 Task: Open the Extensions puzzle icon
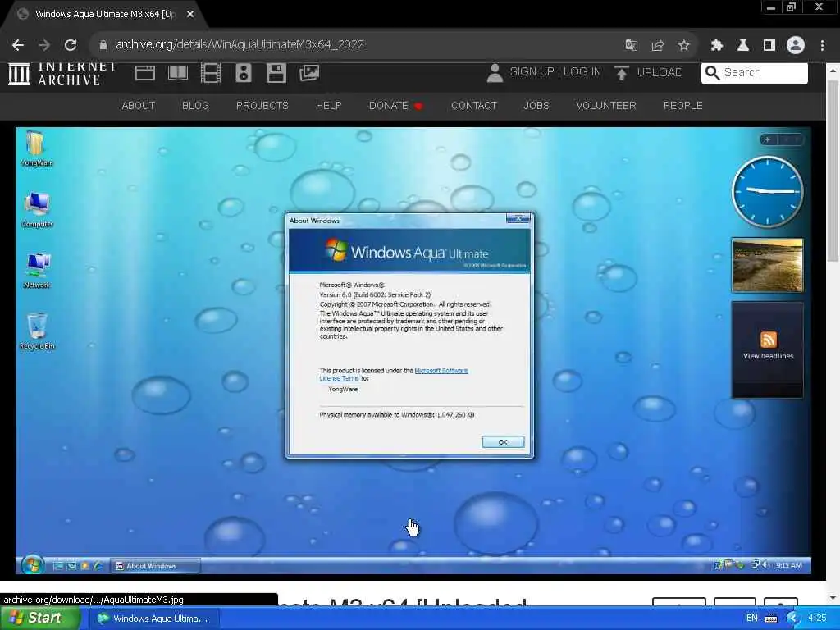pyautogui.click(x=717, y=45)
